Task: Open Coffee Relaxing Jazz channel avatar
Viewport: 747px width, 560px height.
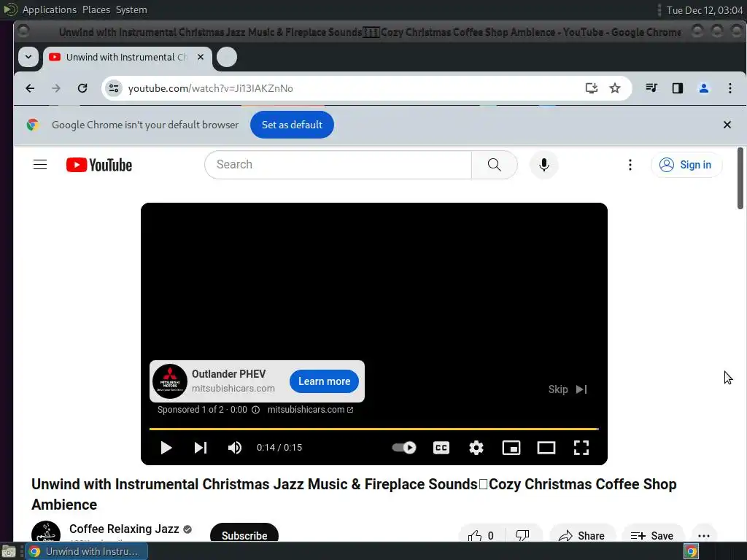Action: (x=46, y=532)
